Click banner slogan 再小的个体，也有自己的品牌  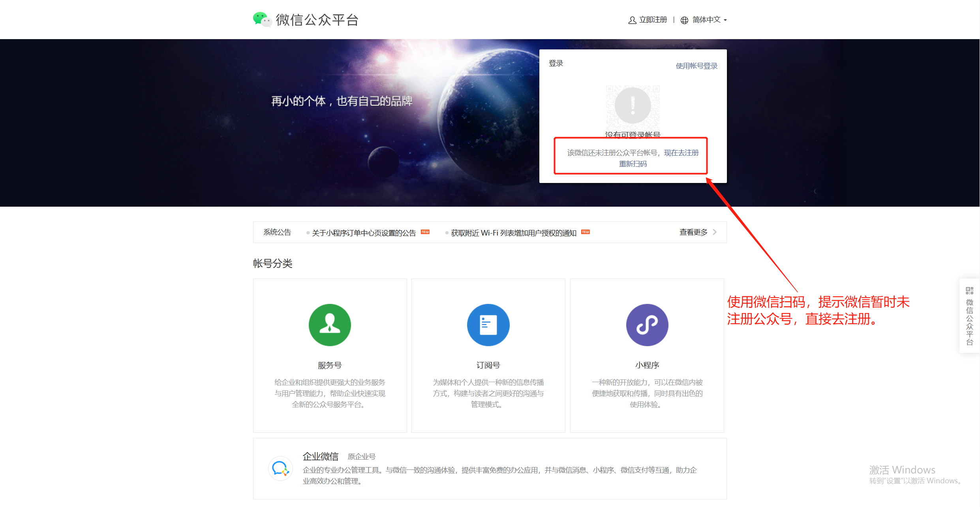click(x=342, y=101)
